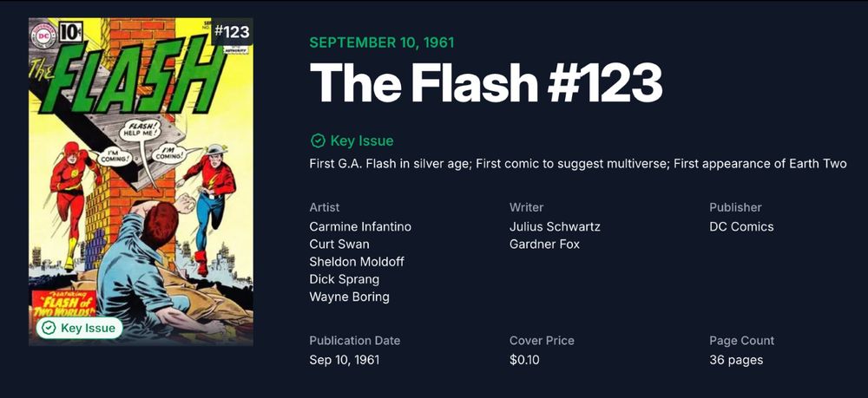The image size is (868, 398).
Task: Open publisher DC Comics
Action: click(x=741, y=226)
